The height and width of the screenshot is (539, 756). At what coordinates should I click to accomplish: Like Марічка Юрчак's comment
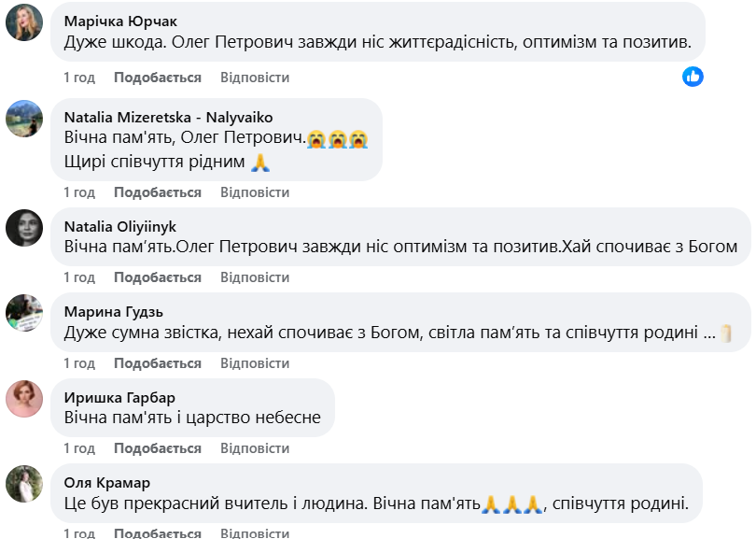coord(158,78)
